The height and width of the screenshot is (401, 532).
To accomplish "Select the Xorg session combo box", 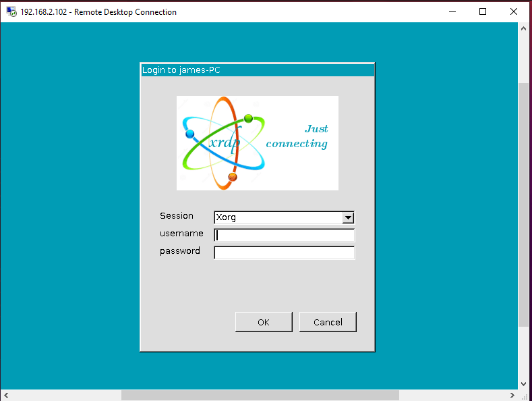I will 285,217.
